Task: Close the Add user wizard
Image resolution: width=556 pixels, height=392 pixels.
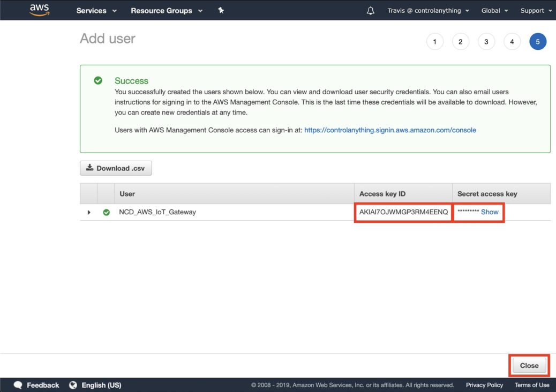Action: click(x=529, y=365)
